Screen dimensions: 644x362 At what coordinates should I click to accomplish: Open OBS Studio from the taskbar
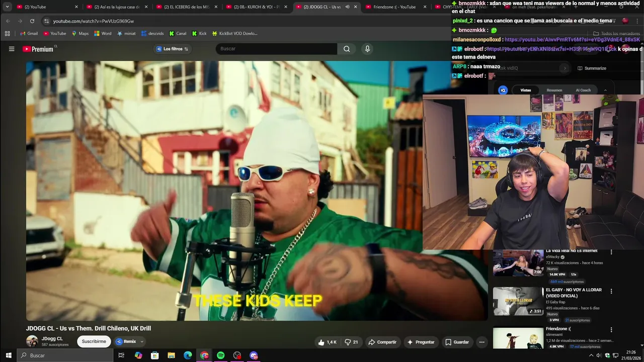(237, 355)
